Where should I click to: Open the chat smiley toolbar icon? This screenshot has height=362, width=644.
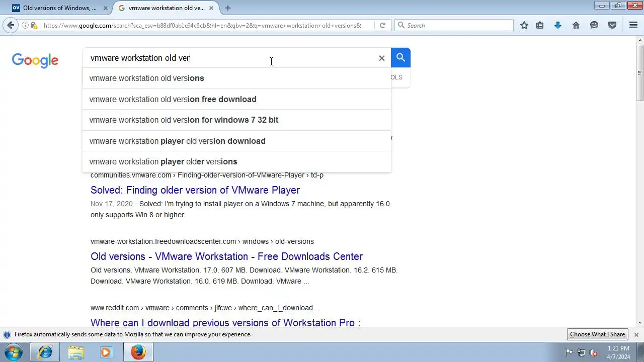594,25
